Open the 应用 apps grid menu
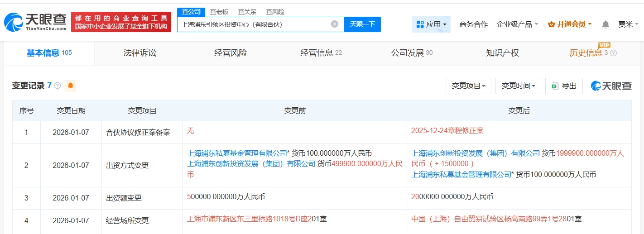644x234 pixels. (431, 24)
